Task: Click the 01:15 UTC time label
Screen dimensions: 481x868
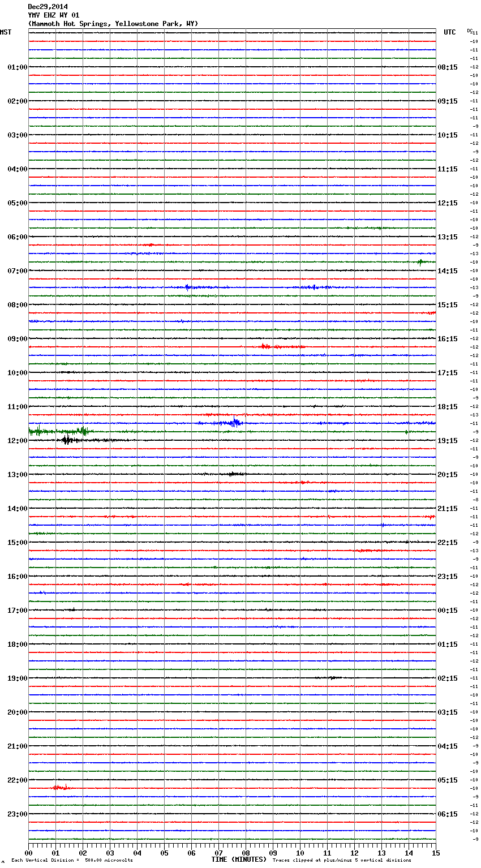Action: (x=448, y=644)
